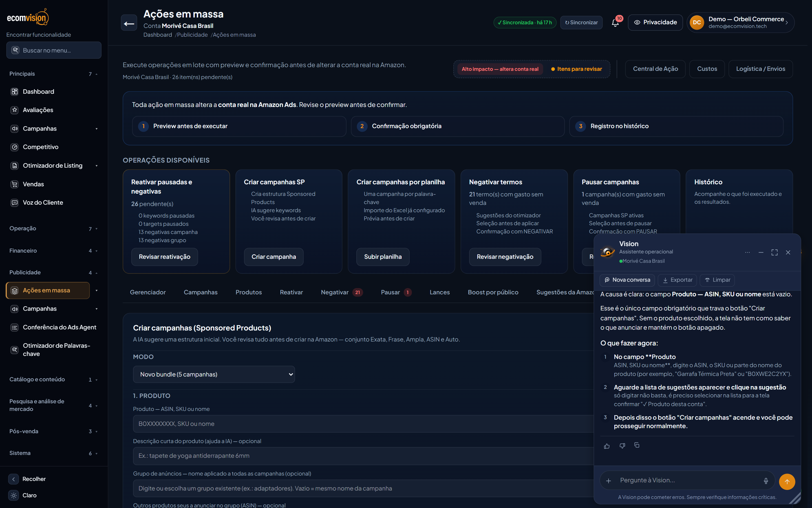Switch to the Negativar tab
This screenshot has width=812, height=508.
tap(342, 292)
